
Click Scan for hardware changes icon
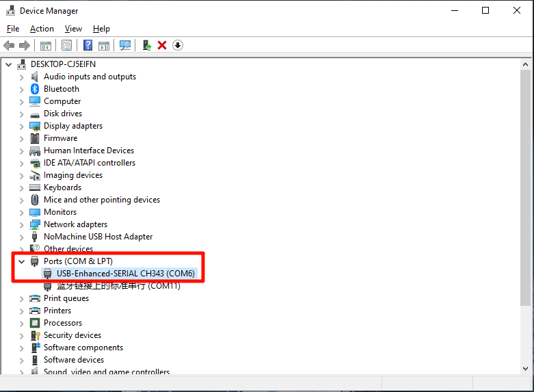click(125, 45)
